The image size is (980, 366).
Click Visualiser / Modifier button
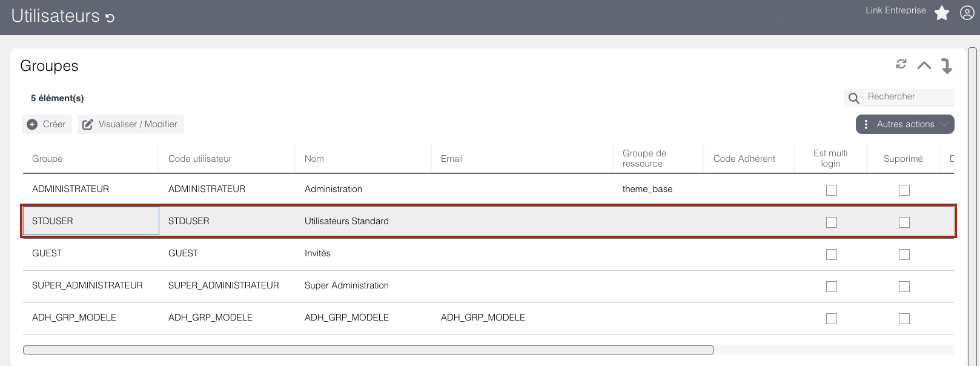coord(130,124)
